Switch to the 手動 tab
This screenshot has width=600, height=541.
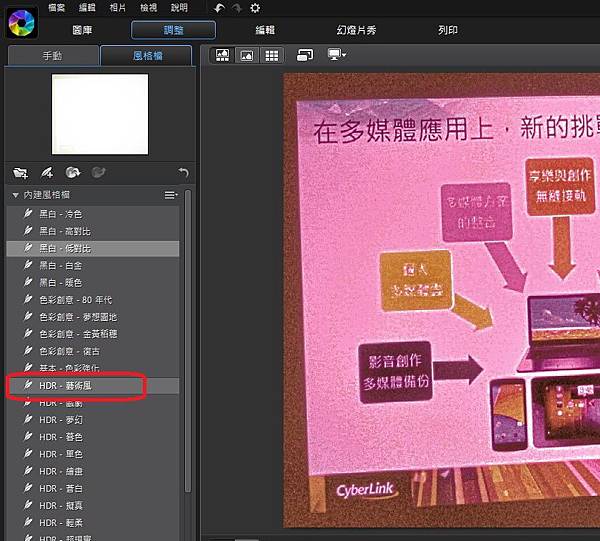pos(53,56)
